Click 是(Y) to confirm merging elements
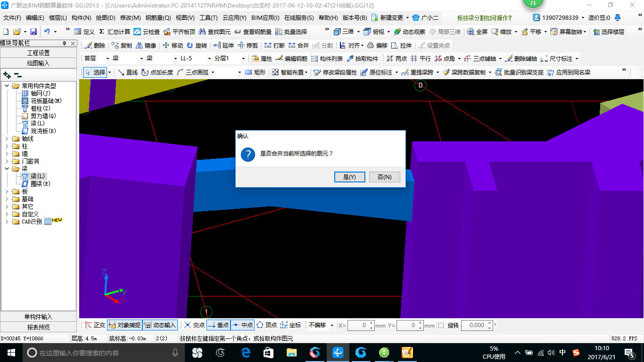 coord(349,177)
